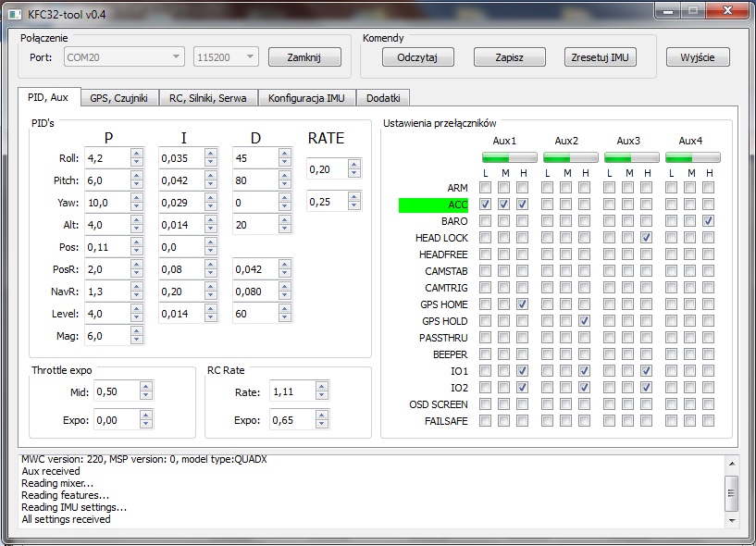Click the KFC32-tool title bar app icon
The image size is (756, 546).
coord(13,12)
